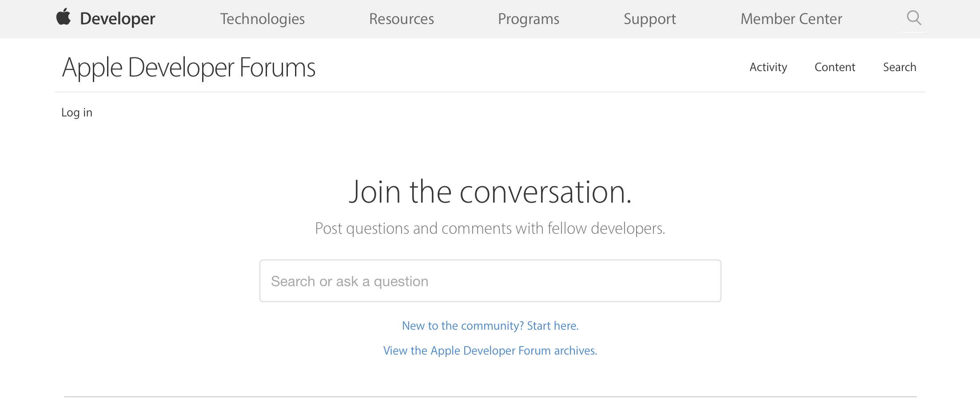Screen dimensions: 980x399
Task: Click the Log in link
Action: 77,112
